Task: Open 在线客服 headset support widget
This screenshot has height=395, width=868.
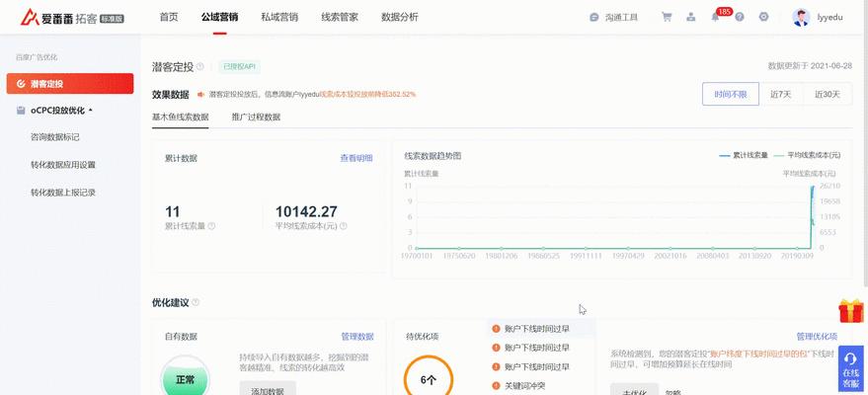Action: click(x=850, y=366)
